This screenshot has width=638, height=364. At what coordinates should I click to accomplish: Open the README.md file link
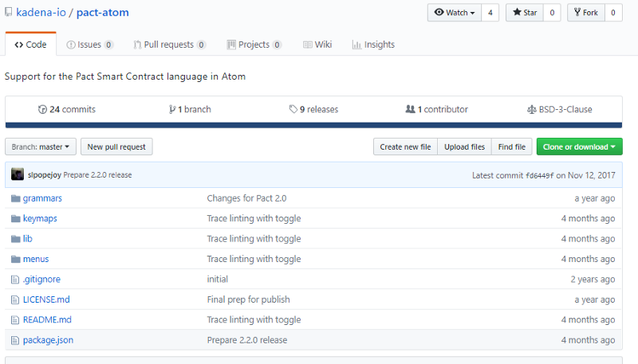point(47,320)
